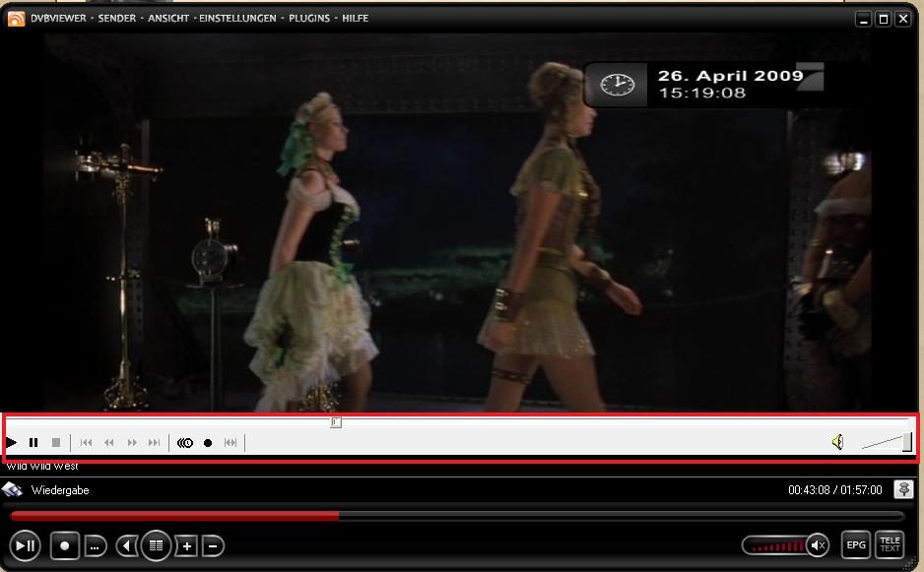Screen dimensions: 924x572
Task: Open the DVBVIEWER menu
Action: pos(58,19)
